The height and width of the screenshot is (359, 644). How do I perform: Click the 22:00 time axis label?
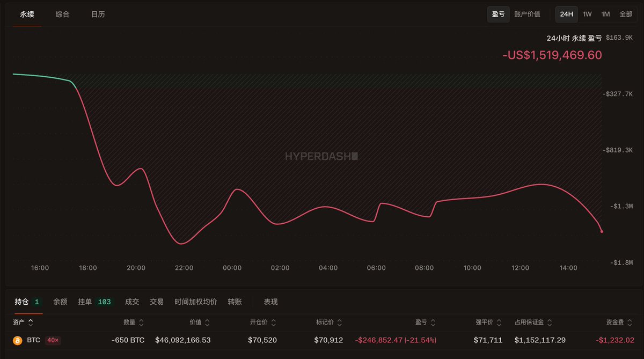(184, 268)
